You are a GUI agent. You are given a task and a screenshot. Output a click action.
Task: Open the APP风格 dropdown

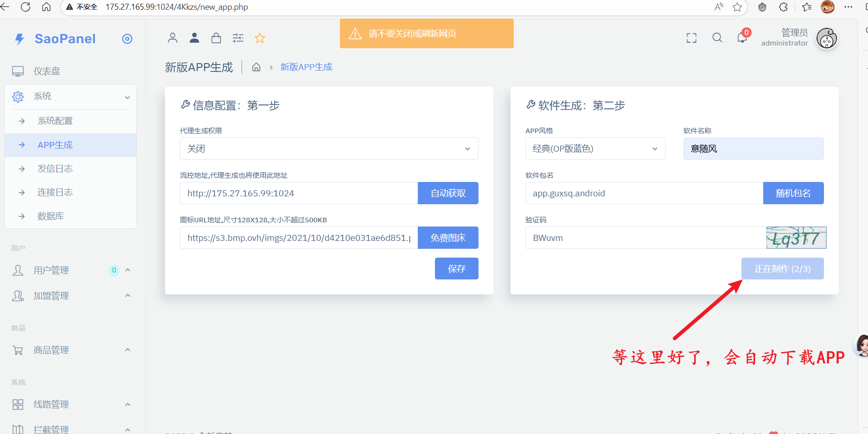coord(595,149)
